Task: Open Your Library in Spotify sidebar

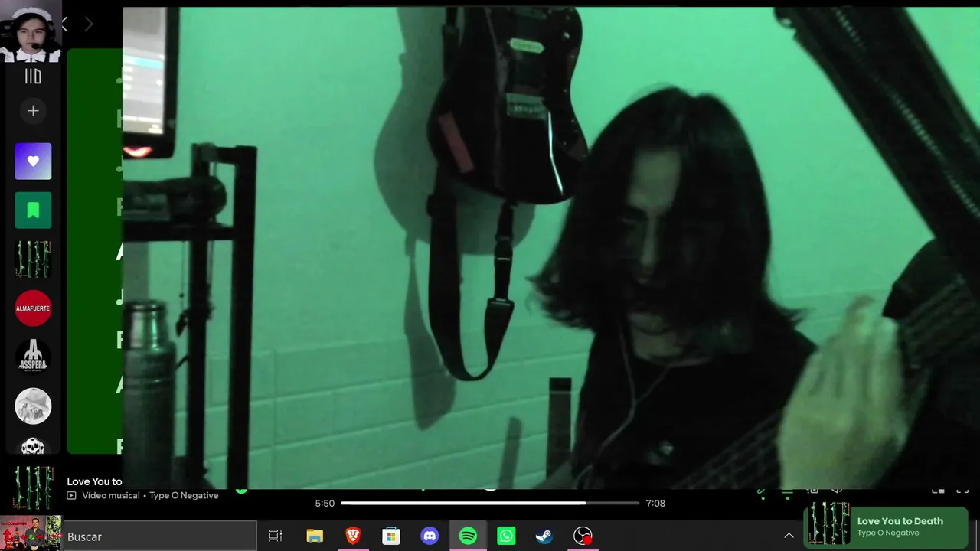Action: 33,76
